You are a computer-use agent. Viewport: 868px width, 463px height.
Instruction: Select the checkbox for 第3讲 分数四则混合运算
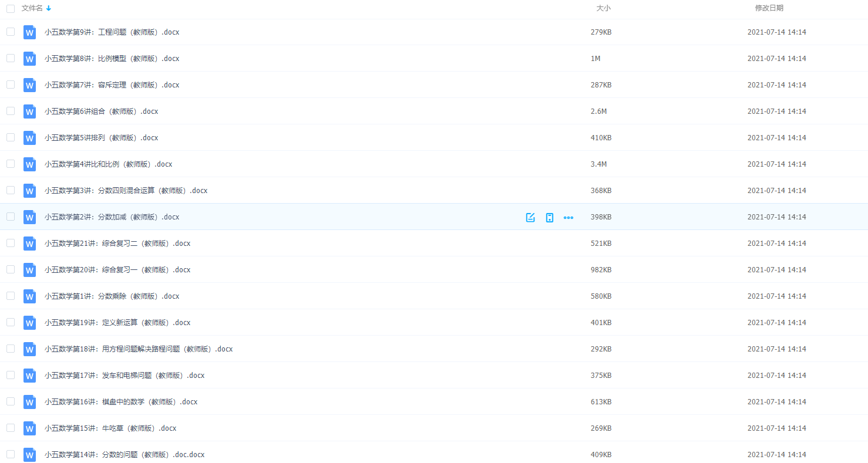click(x=11, y=190)
